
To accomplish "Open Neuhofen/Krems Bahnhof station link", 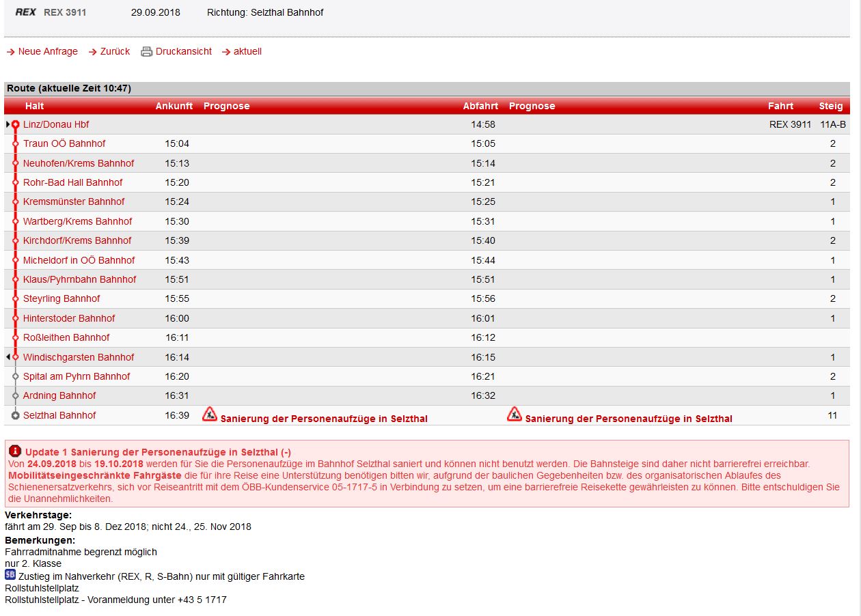I will (x=79, y=163).
